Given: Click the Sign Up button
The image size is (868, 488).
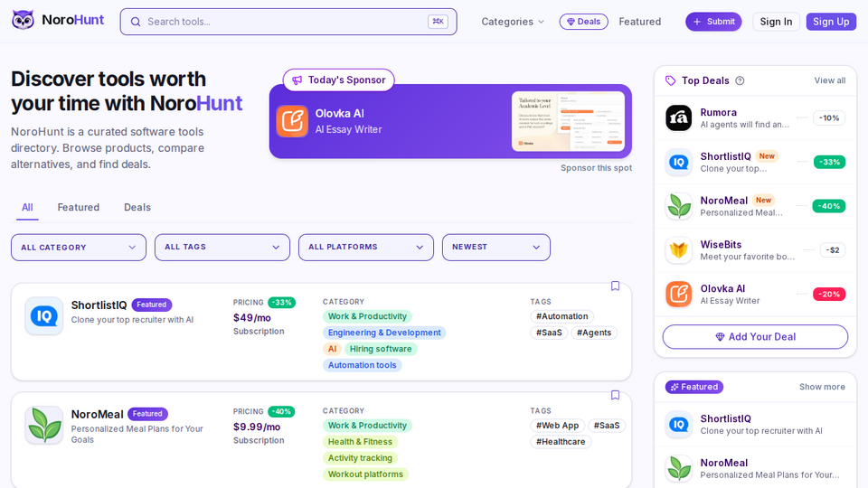Looking at the screenshot, I should (x=831, y=22).
